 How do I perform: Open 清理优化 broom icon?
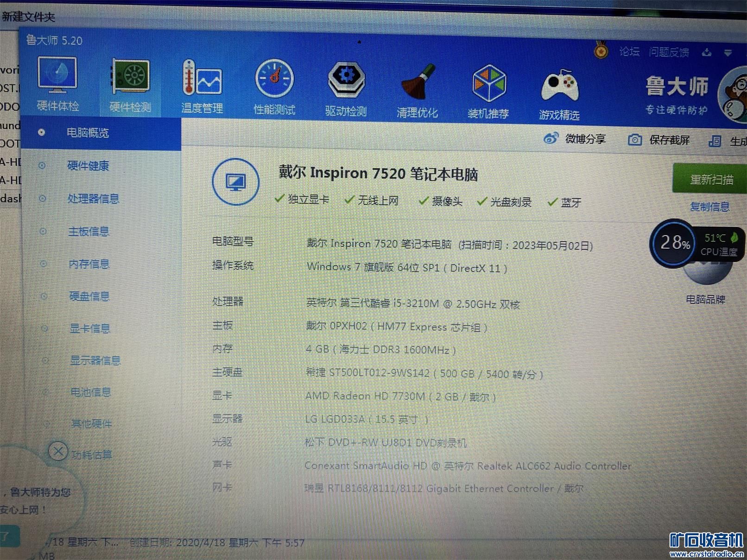418,82
